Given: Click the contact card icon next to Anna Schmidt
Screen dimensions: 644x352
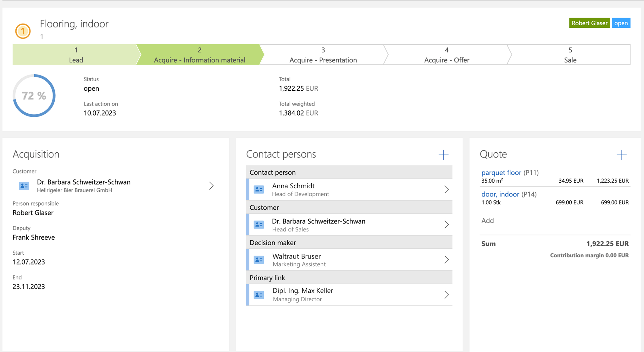Looking at the screenshot, I should (x=259, y=190).
